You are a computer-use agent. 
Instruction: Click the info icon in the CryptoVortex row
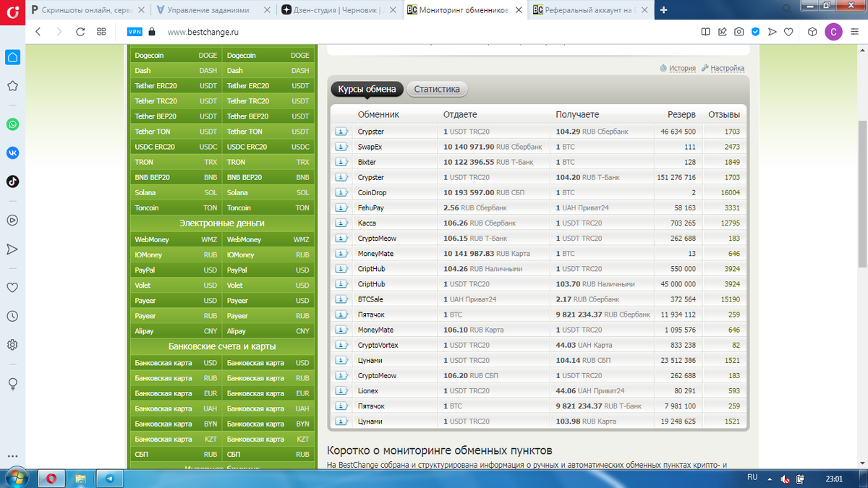tap(341, 345)
